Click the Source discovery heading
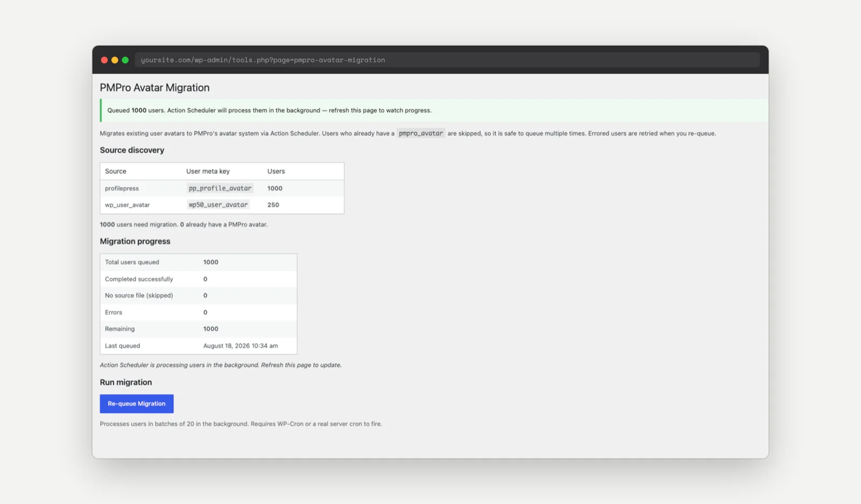Viewport: 861px width, 504px height. click(132, 150)
